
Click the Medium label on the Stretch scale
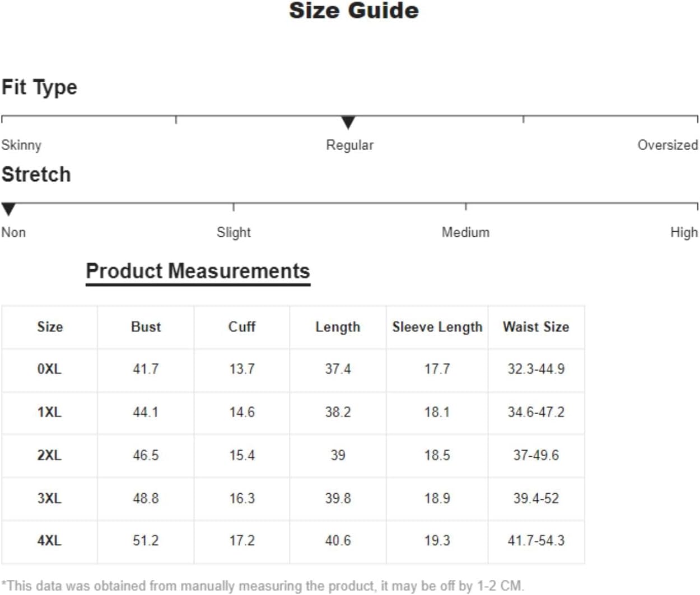(x=465, y=232)
